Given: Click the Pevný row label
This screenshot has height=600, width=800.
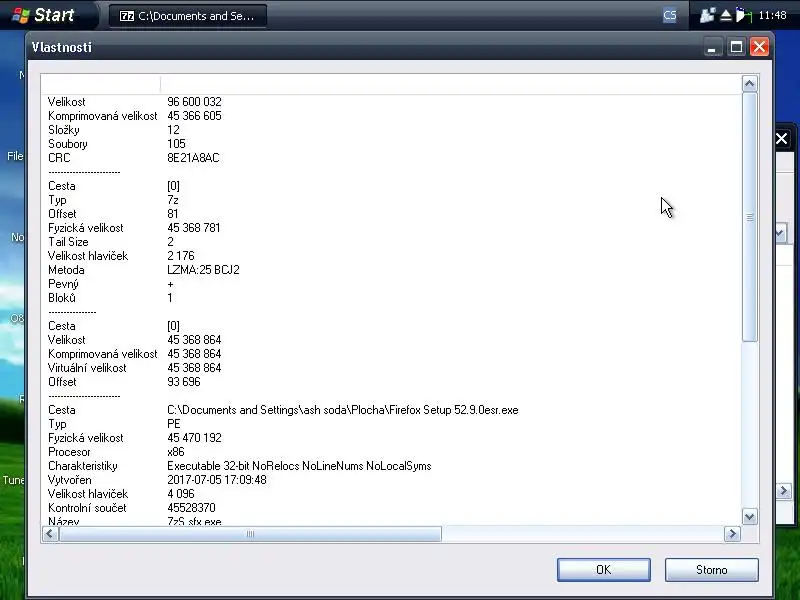Looking at the screenshot, I should (x=63, y=284).
